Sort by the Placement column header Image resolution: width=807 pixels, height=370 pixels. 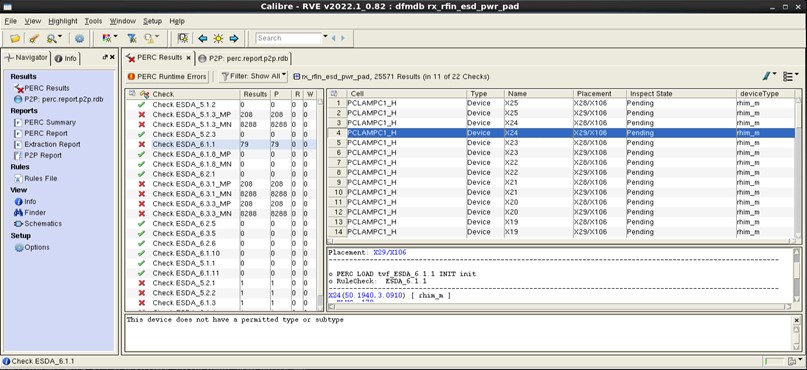point(600,94)
